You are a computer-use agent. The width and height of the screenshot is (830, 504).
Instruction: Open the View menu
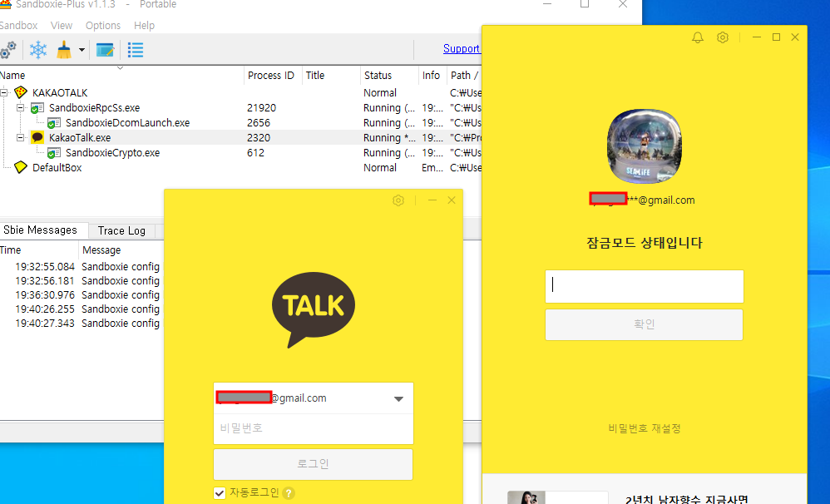[x=62, y=26]
